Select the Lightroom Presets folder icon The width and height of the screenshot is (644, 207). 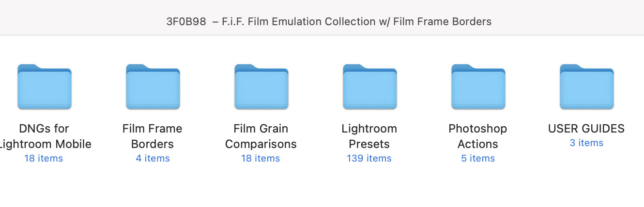(x=369, y=87)
